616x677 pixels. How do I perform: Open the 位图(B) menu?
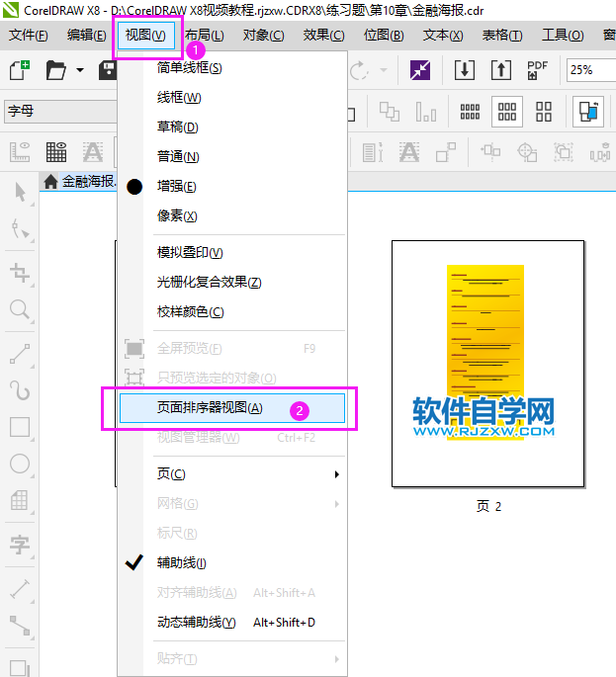(x=384, y=35)
